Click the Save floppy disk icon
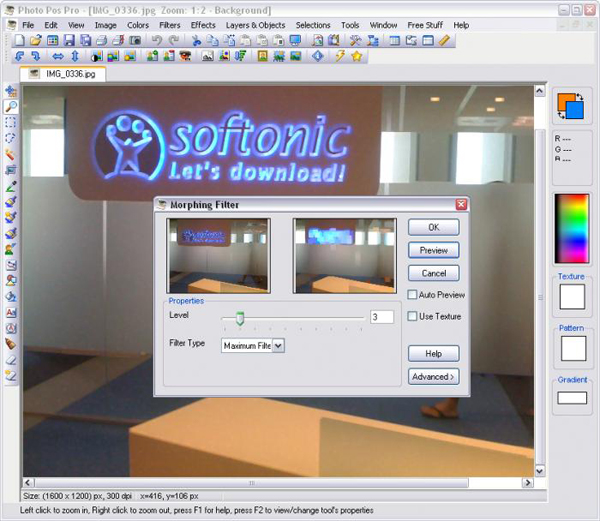This screenshot has width=600, height=521. point(69,41)
